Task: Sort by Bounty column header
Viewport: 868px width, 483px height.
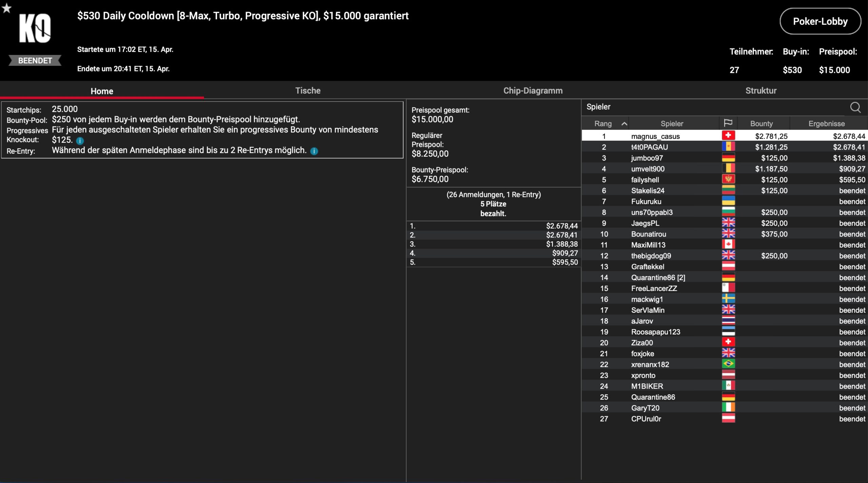Action: point(761,123)
